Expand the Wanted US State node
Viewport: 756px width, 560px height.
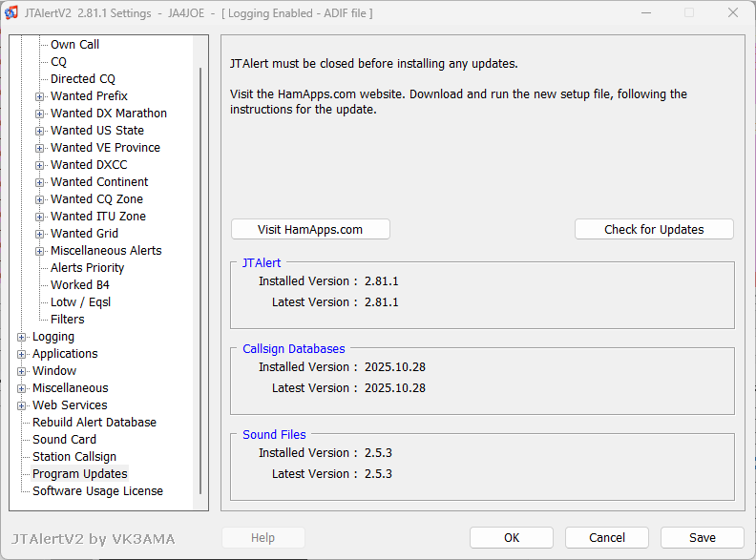point(39,131)
